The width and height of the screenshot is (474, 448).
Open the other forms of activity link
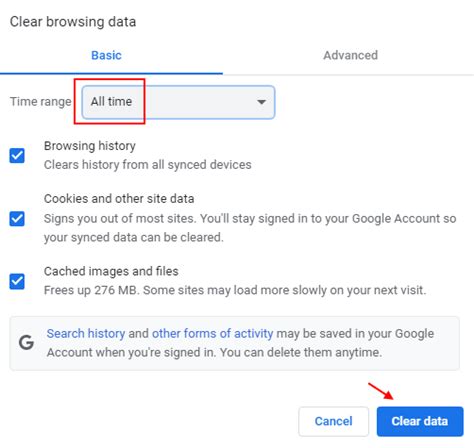[x=212, y=333]
